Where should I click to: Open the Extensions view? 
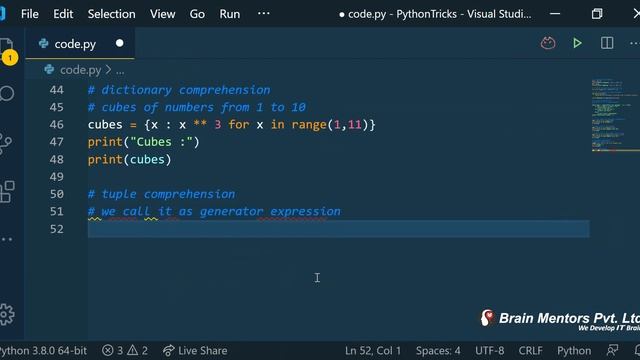pos(7,191)
